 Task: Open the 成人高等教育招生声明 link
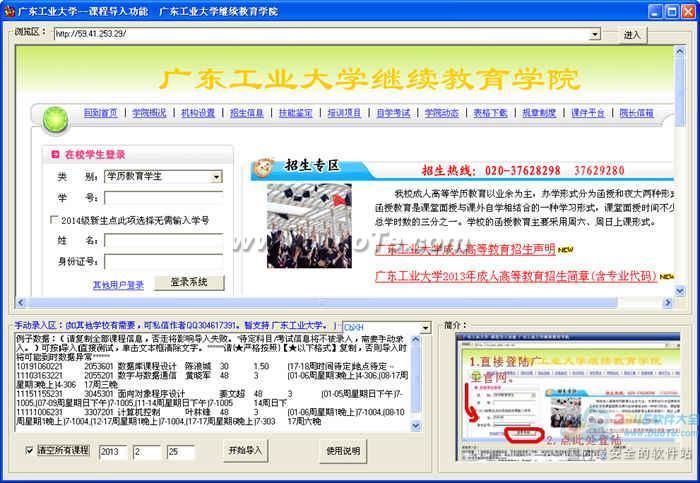point(465,249)
